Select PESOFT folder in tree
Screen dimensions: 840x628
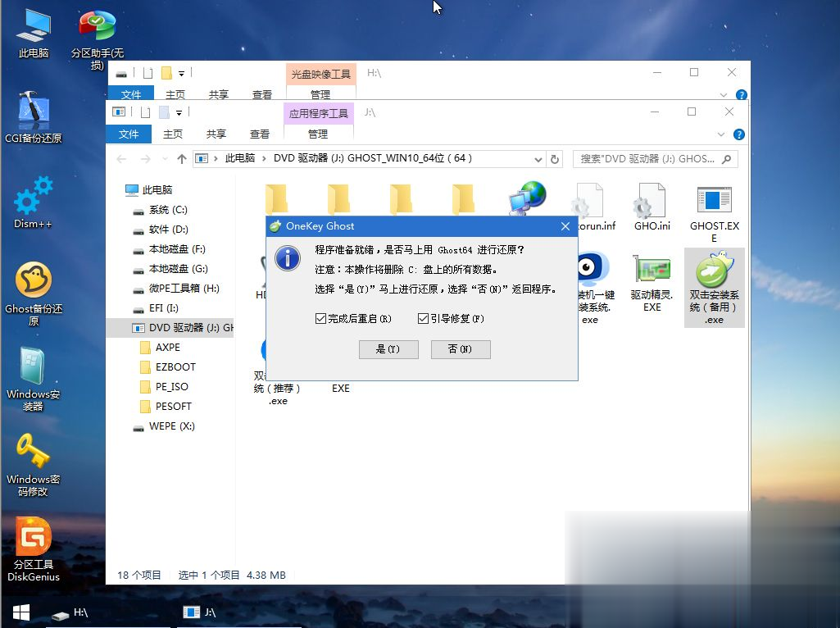point(173,406)
